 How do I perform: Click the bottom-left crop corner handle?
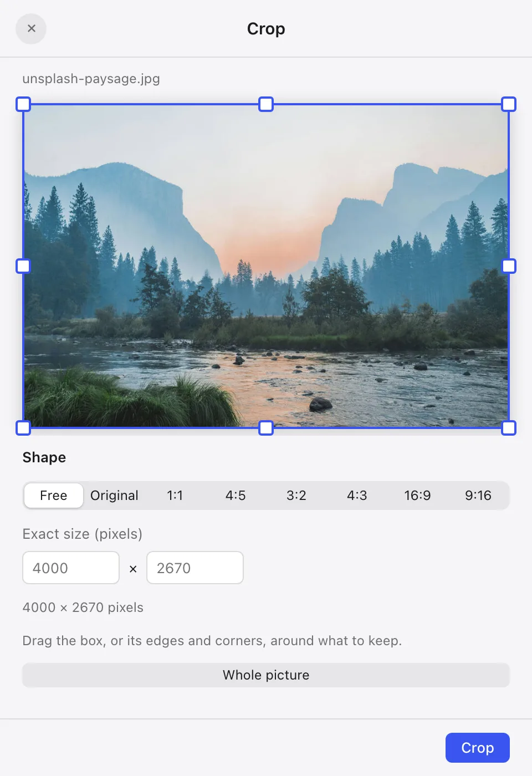[x=23, y=428]
